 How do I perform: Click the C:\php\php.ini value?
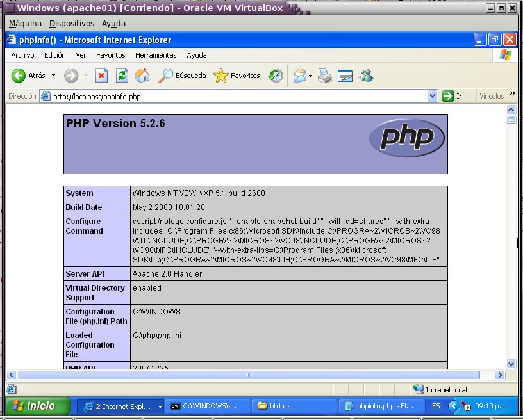coord(157,335)
